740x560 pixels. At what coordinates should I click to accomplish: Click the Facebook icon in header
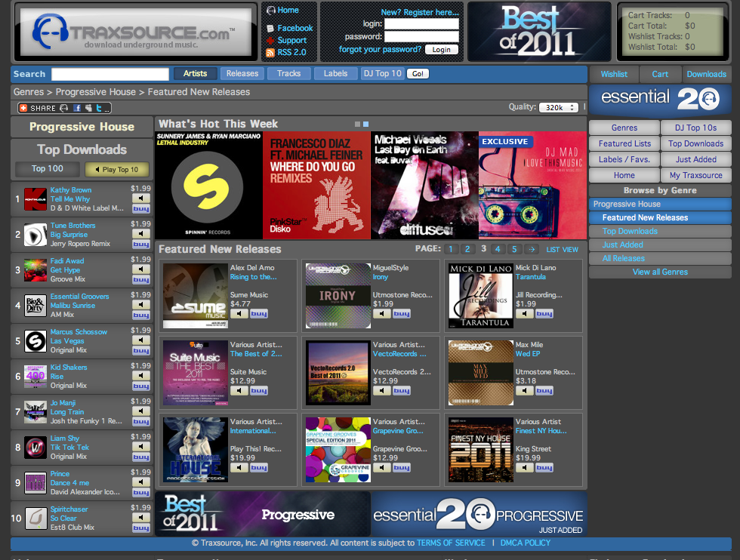click(x=270, y=29)
